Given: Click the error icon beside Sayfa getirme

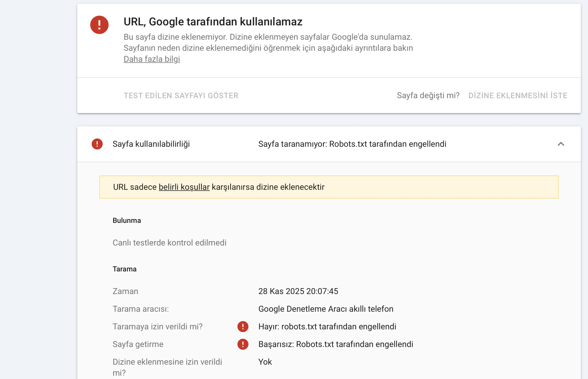Looking at the screenshot, I should tap(243, 344).
